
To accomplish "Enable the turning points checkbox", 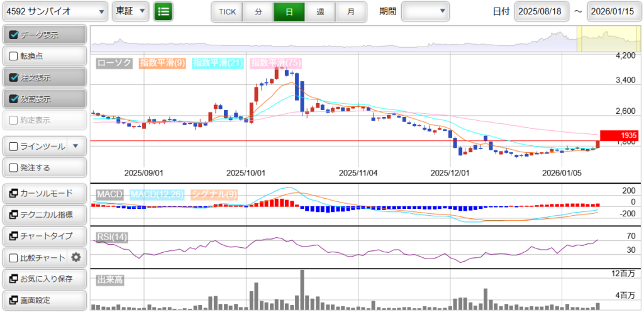I will [x=14, y=56].
